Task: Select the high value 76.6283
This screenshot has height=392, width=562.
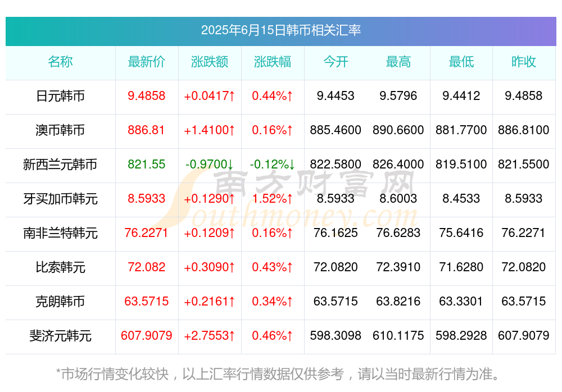Action: click(398, 233)
